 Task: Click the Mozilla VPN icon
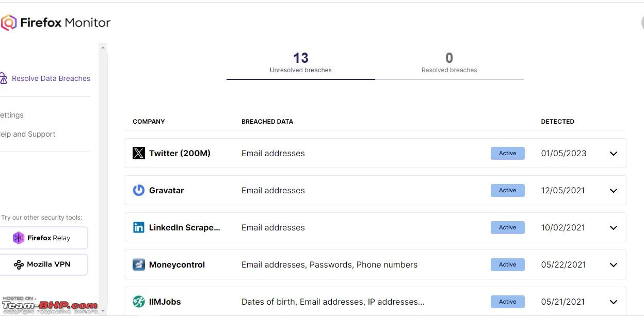point(19,264)
